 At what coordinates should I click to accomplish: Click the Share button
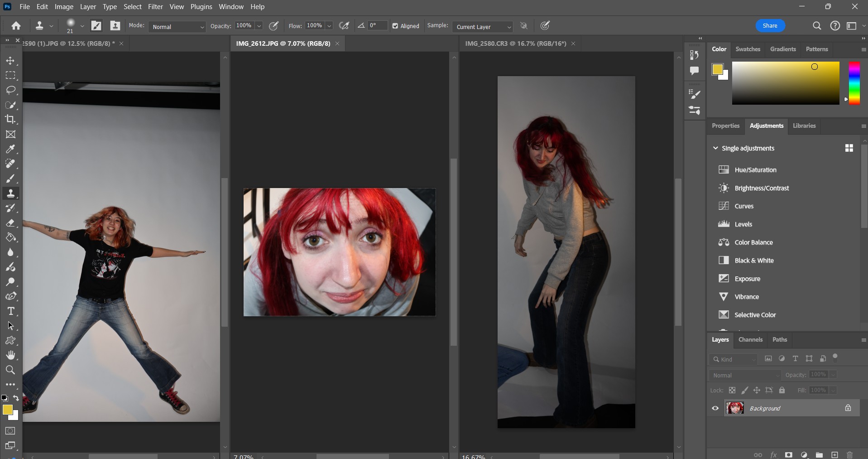click(x=770, y=26)
